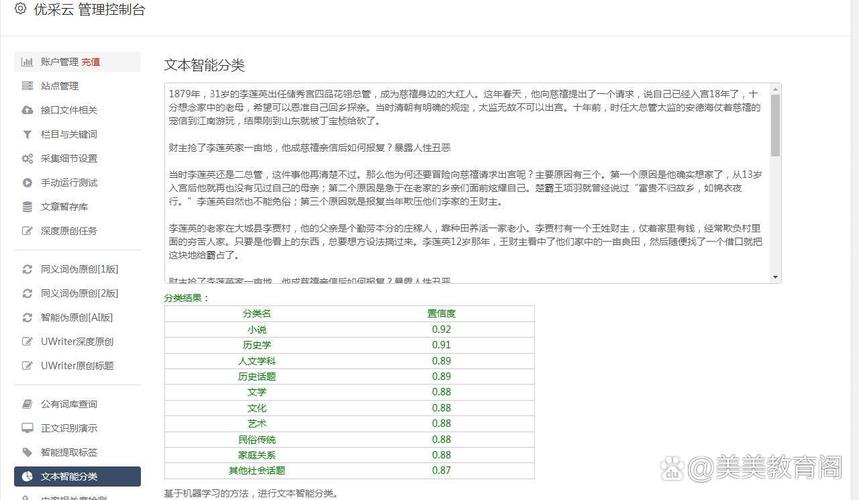Click the gear icon beside 优采云 管理控制台

click(x=20, y=9)
